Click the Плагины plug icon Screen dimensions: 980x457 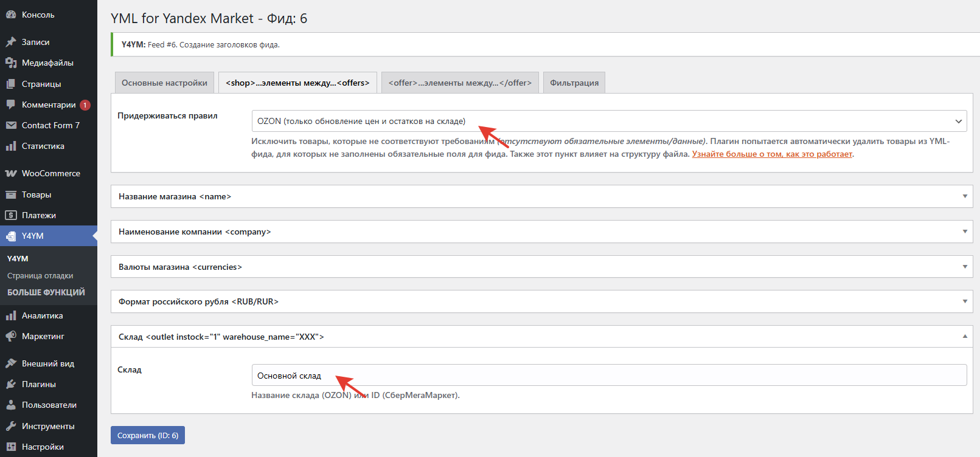[x=11, y=384]
